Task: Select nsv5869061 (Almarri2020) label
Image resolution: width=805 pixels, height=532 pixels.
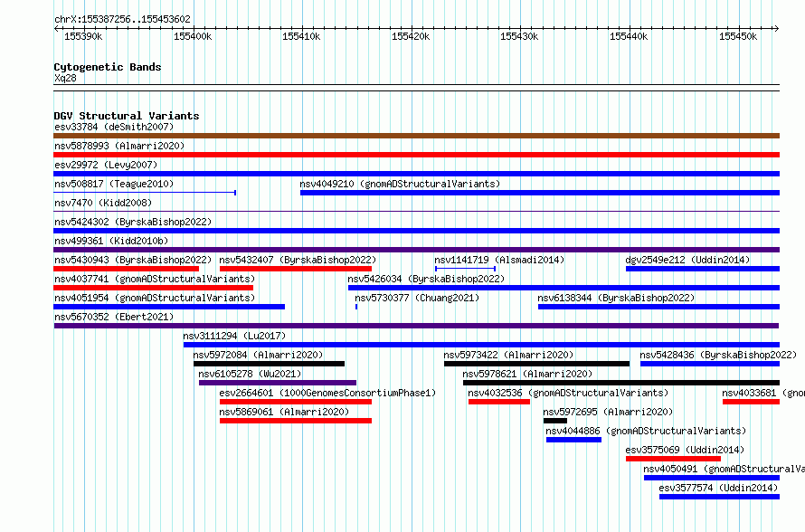Action: pyautogui.click(x=284, y=412)
